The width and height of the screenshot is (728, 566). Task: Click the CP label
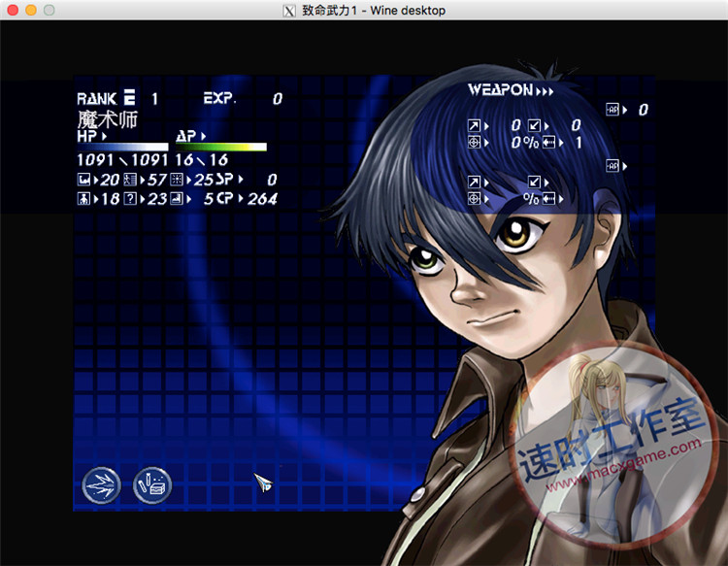tap(225, 199)
